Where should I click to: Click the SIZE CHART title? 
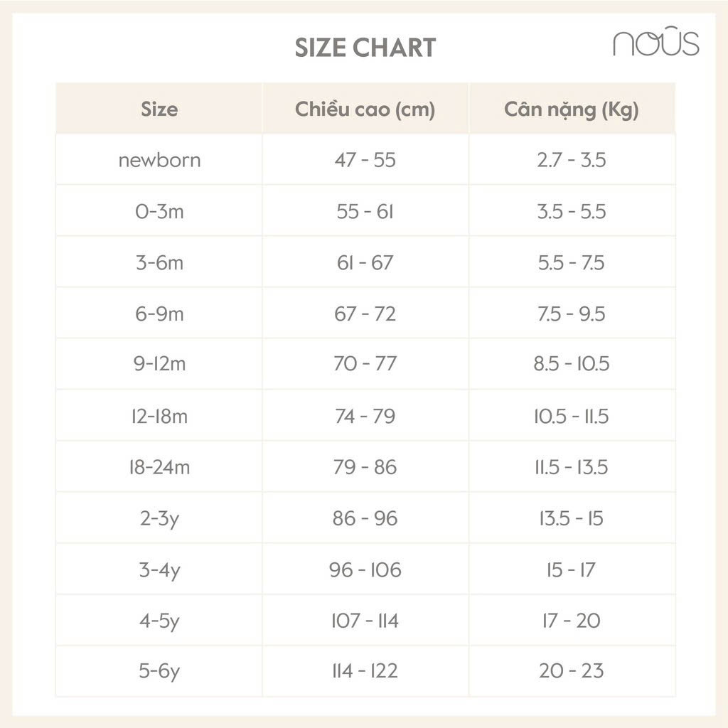[x=365, y=48]
